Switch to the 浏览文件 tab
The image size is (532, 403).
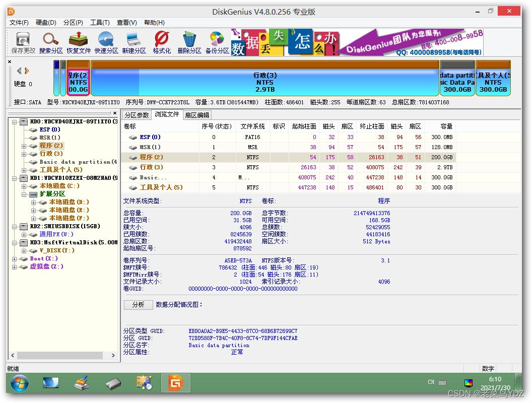click(x=167, y=114)
